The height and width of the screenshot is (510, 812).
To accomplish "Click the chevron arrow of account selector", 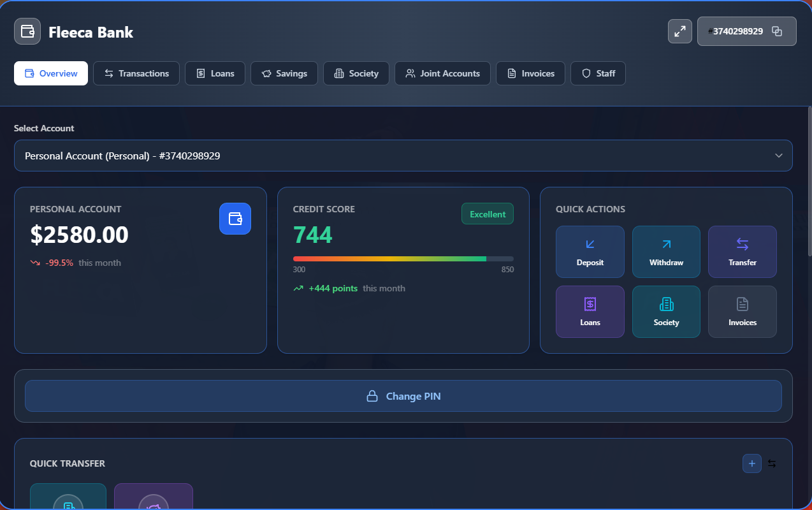I will pyautogui.click(x=778, y=156).
